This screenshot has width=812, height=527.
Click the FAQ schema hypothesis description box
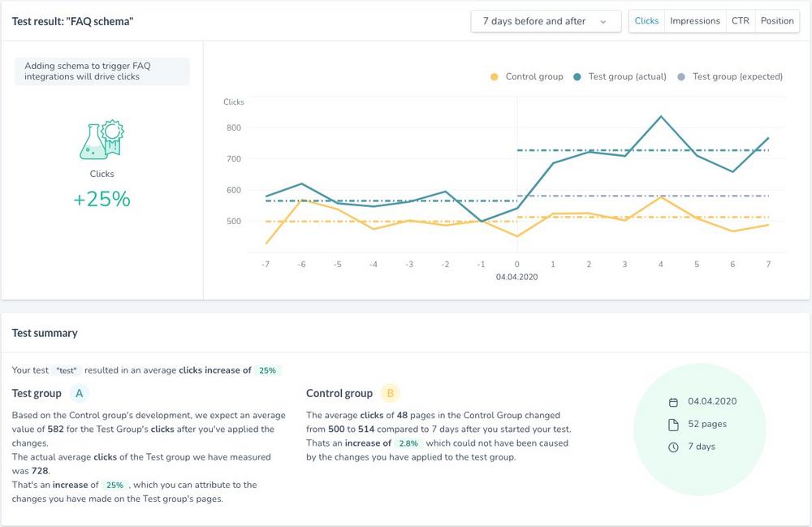click(x=101, y=71)
